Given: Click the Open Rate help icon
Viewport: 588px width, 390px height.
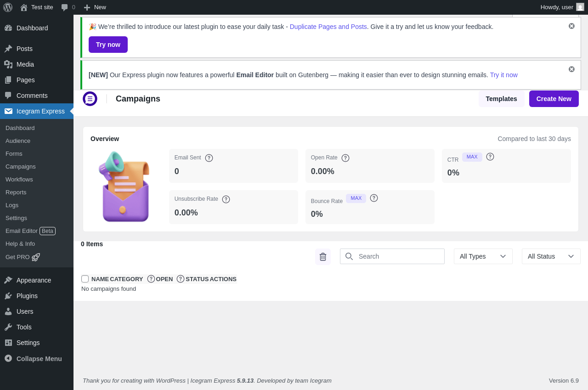Looking at the screenshot, I should click(x=345, y=158).
